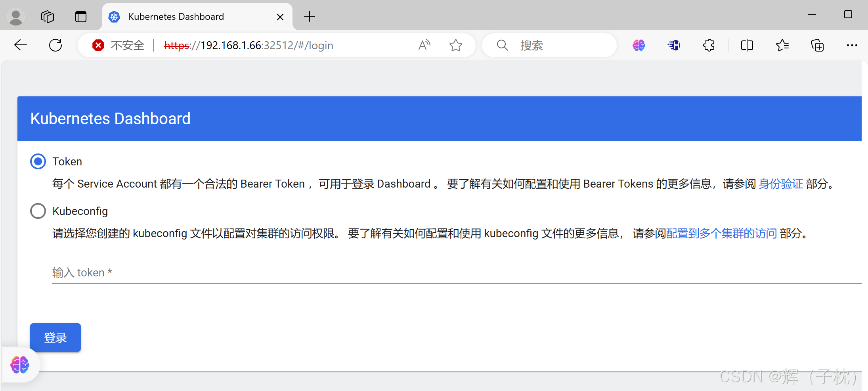Maximize the browser window
Image resolution: width=868 pixels, height=391 pixels.
[x=848, y=15]
